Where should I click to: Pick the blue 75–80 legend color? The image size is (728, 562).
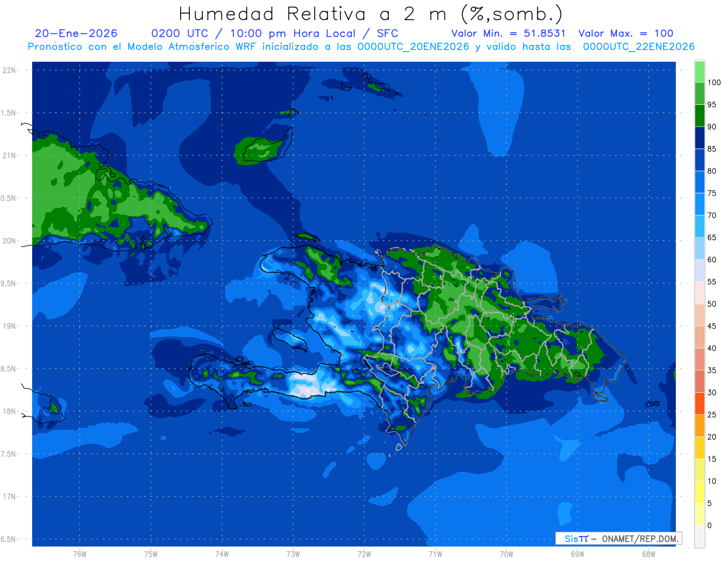(699, 182)
